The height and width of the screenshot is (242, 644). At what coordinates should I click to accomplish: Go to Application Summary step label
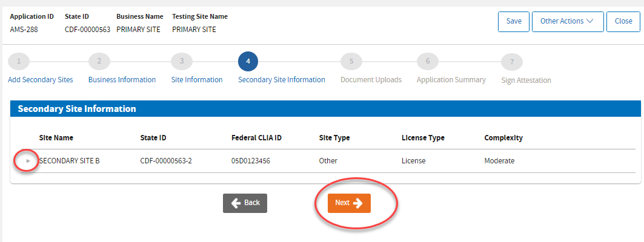point(451,80)
